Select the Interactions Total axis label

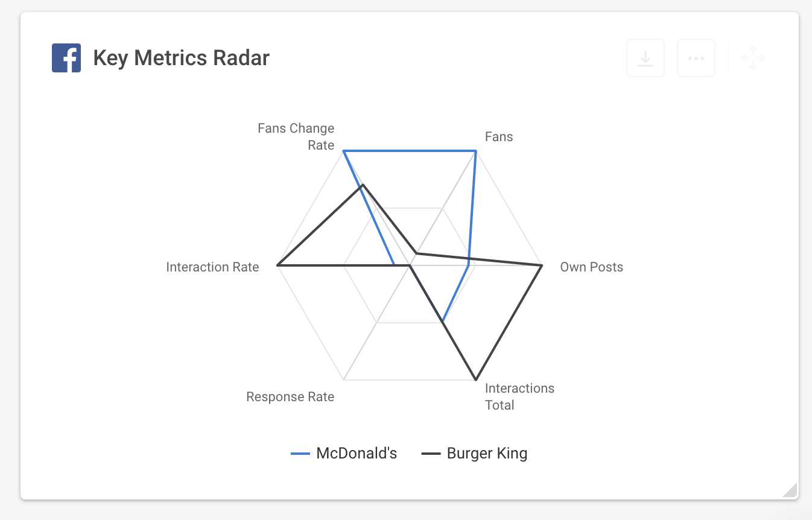[519, 396]
